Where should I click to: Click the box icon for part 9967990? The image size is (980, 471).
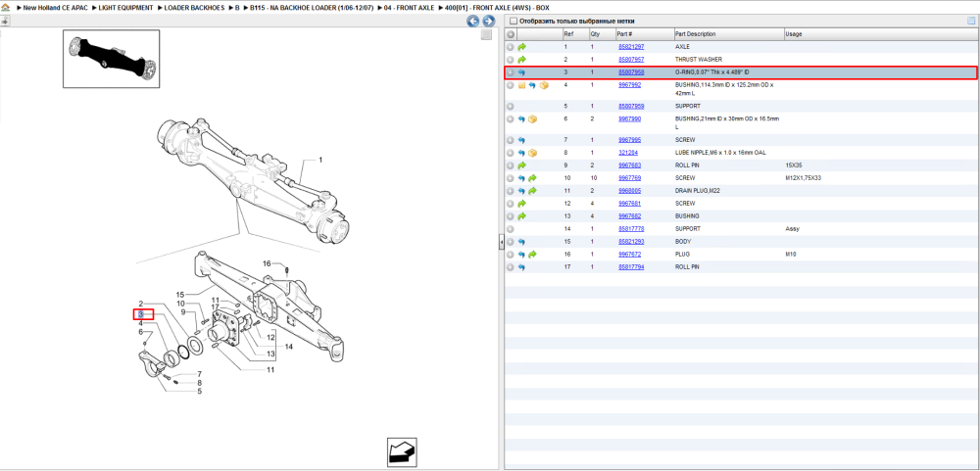coord(532,118)
